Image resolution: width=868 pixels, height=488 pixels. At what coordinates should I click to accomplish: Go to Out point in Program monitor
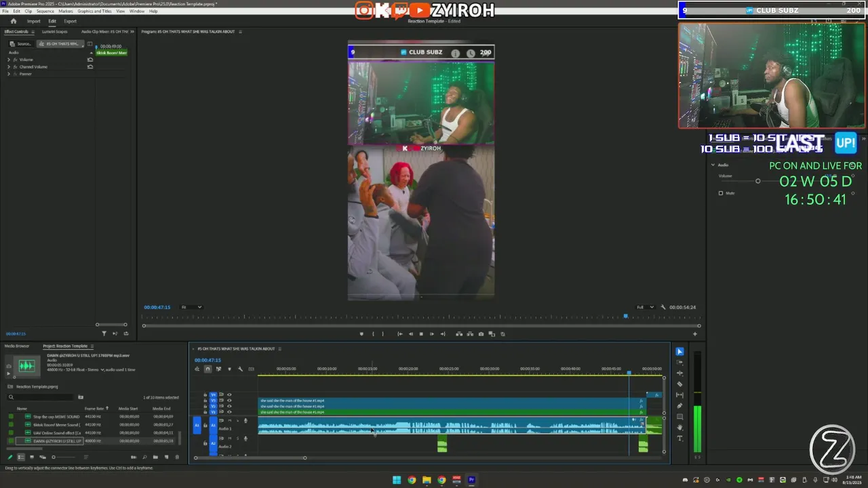point(443,333)
